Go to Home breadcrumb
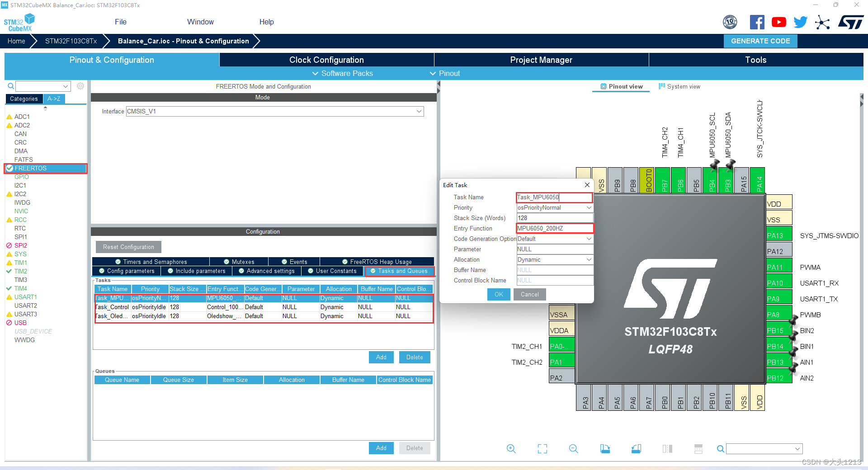This screenshot has width=868, height=470. coord(16,41)
